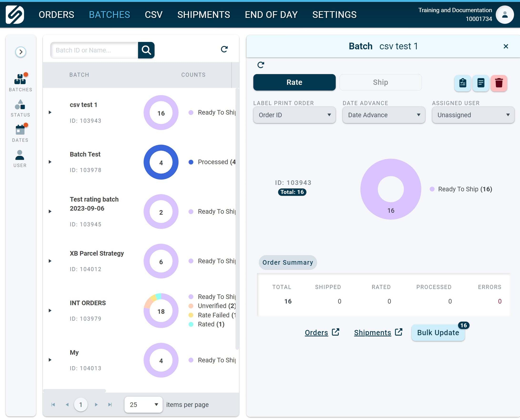Click the search magnifier button
Screen dimensions: 520x420
click(146, 50)
